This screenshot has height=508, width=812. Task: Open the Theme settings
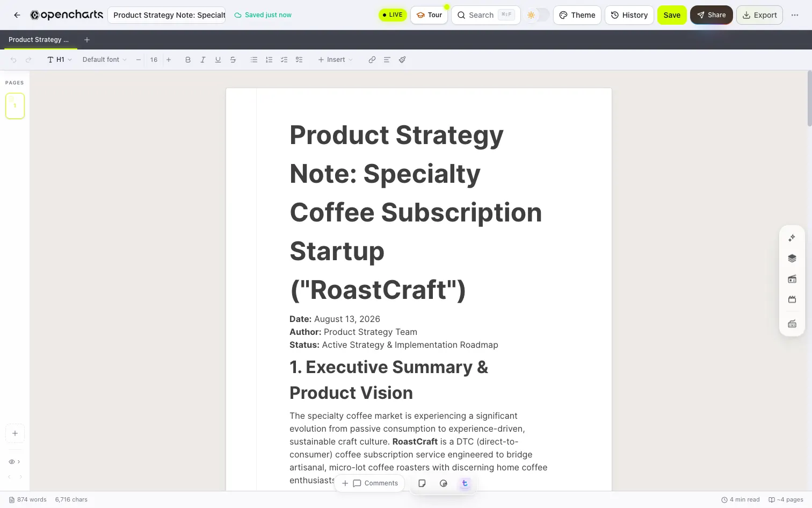577,15
